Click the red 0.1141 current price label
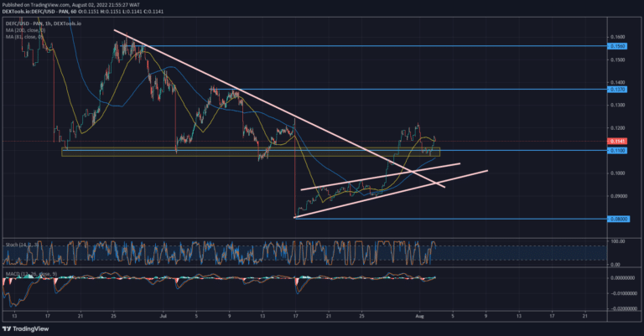 (617, 141)
